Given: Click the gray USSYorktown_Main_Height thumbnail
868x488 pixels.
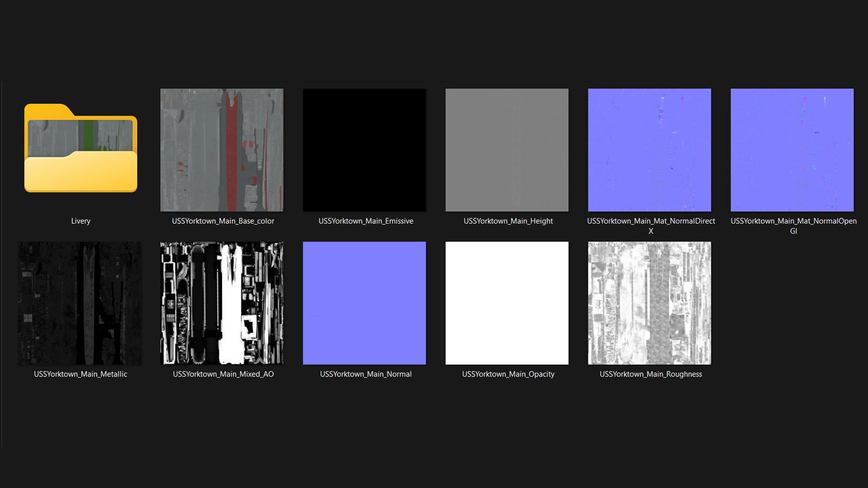Looking at the screenshot, I should (507, 150).
